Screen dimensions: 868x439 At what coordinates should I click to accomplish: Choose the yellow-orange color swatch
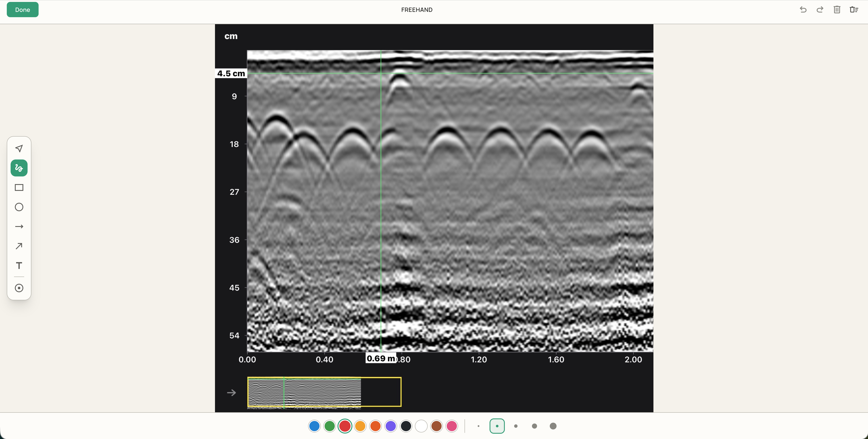(360, 426)
